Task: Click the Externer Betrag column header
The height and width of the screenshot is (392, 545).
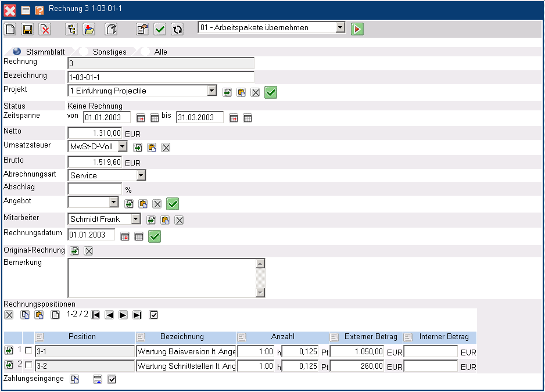Action: (x=370, y=337)
